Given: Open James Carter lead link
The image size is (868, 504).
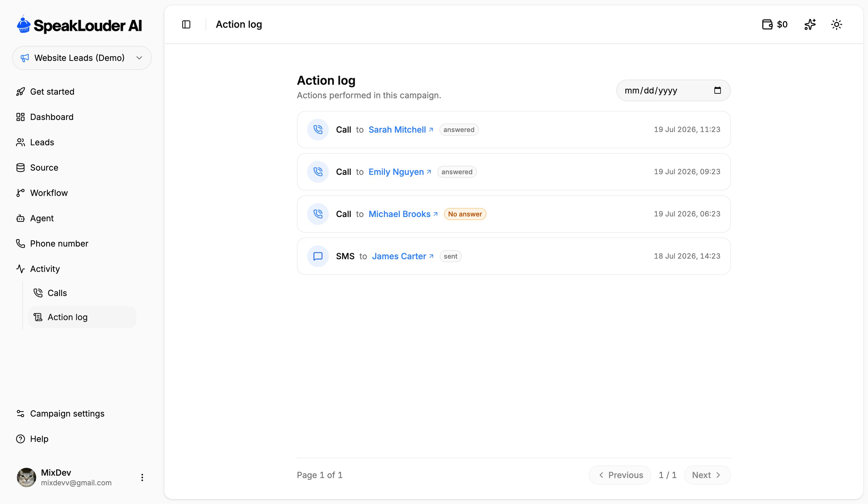Looking at the screenshot, I should [403, 256].
